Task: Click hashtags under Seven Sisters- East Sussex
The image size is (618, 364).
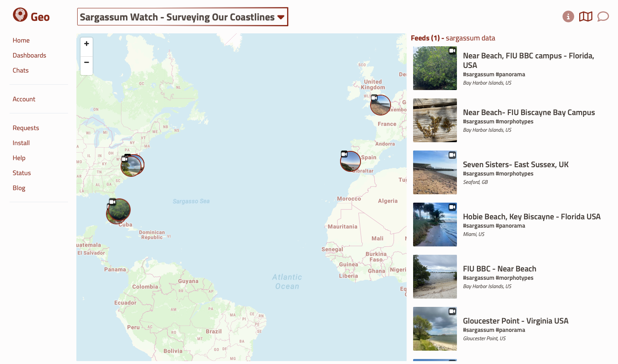Action: point(498,174)
